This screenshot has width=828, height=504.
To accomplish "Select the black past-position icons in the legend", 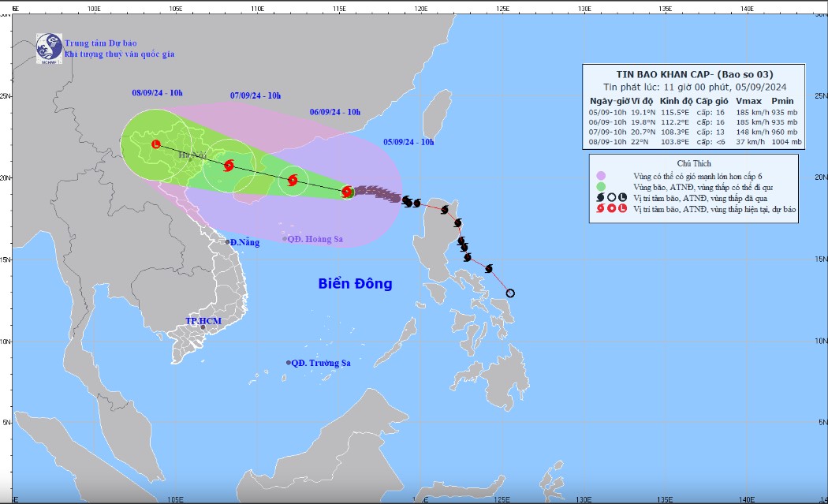I will (x=610, y=198).
